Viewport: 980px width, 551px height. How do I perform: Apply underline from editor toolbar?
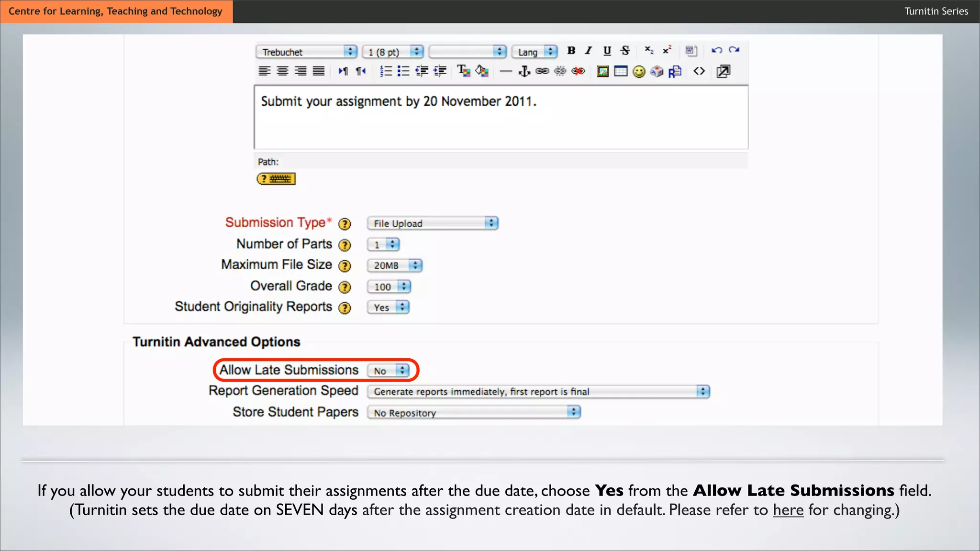click(x=607, y=51)
